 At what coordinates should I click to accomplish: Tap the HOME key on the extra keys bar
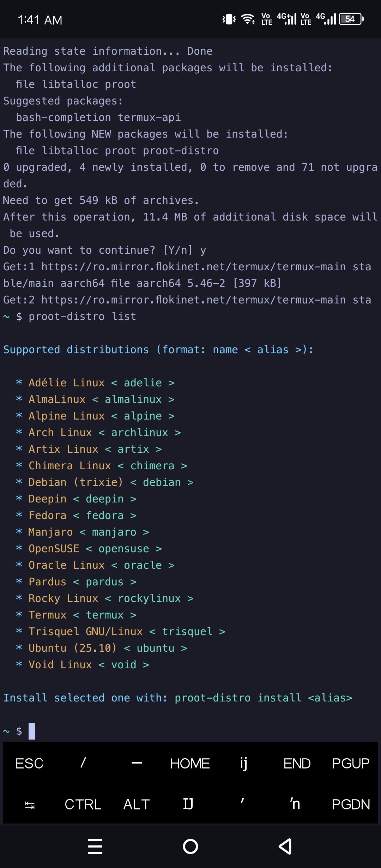tap(190, 763)
